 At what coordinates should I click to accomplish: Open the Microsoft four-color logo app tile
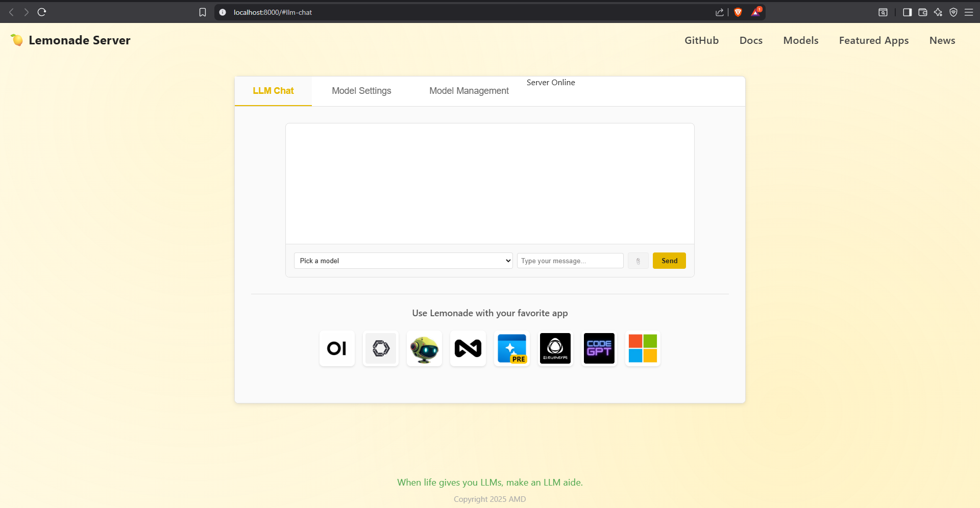pyautogui.click(x=643, y=348)
